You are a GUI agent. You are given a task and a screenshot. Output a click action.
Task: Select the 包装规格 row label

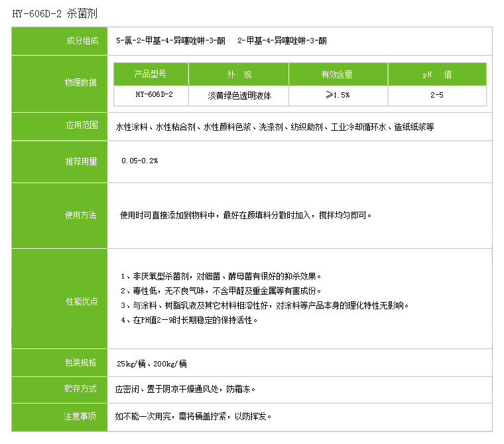point(80,362)
